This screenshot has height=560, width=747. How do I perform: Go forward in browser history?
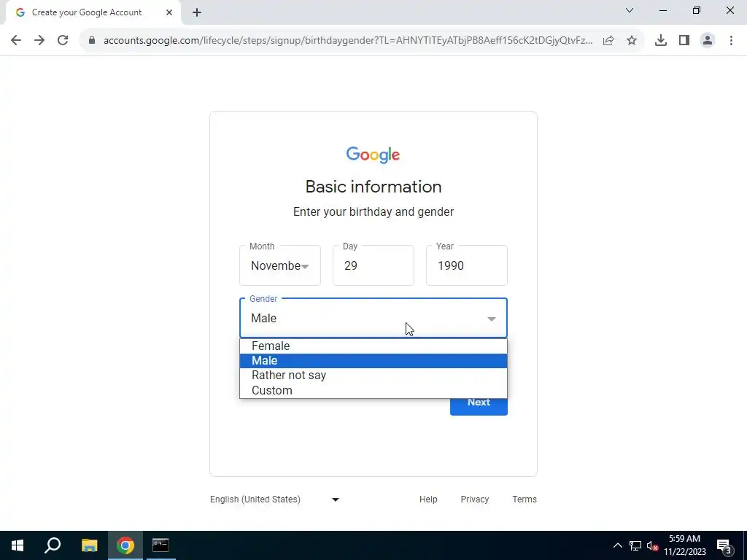click(x=39, y=41)
